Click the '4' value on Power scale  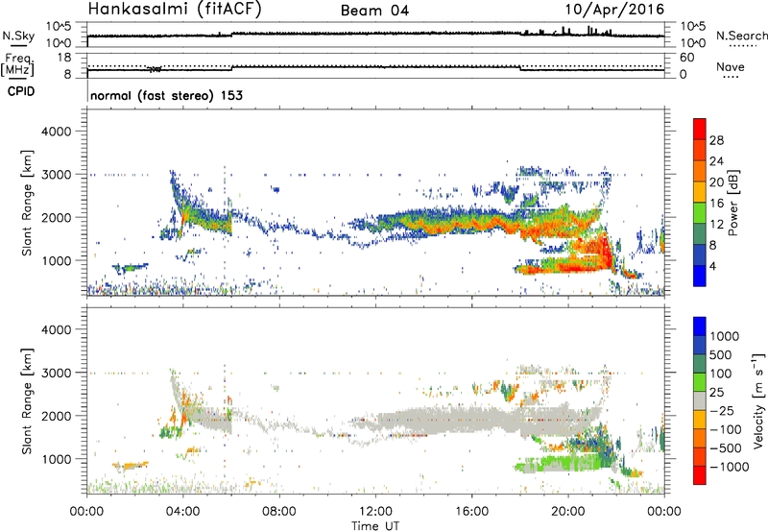[x=713, y=267]
